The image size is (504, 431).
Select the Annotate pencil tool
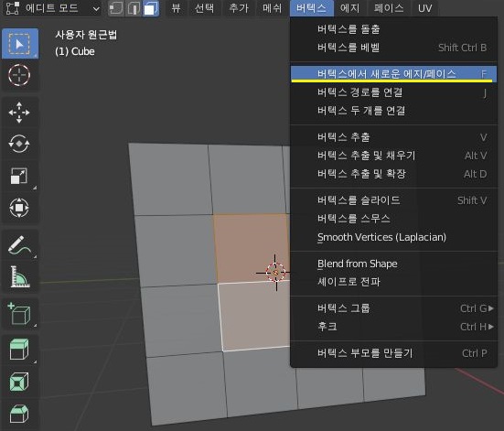pyautogui.click(x=19, y=245)
